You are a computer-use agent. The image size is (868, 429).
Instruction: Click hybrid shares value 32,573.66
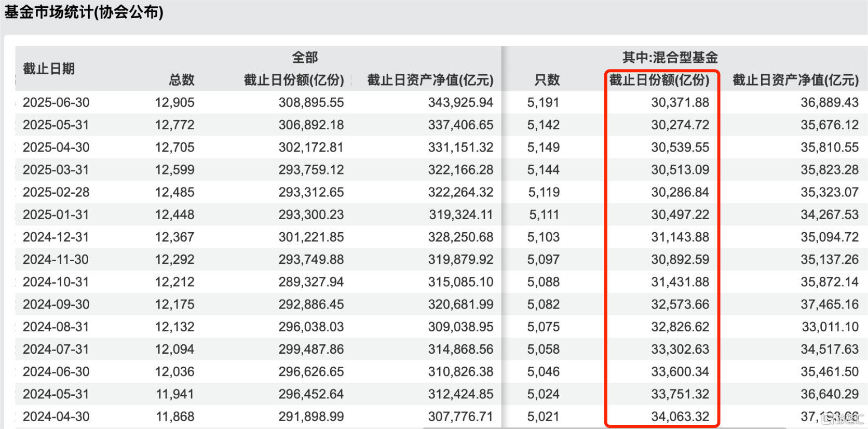(x=680, y=304)
